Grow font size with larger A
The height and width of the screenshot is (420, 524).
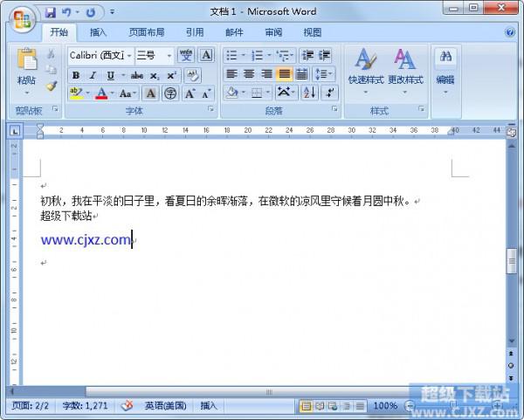[190, 93]
